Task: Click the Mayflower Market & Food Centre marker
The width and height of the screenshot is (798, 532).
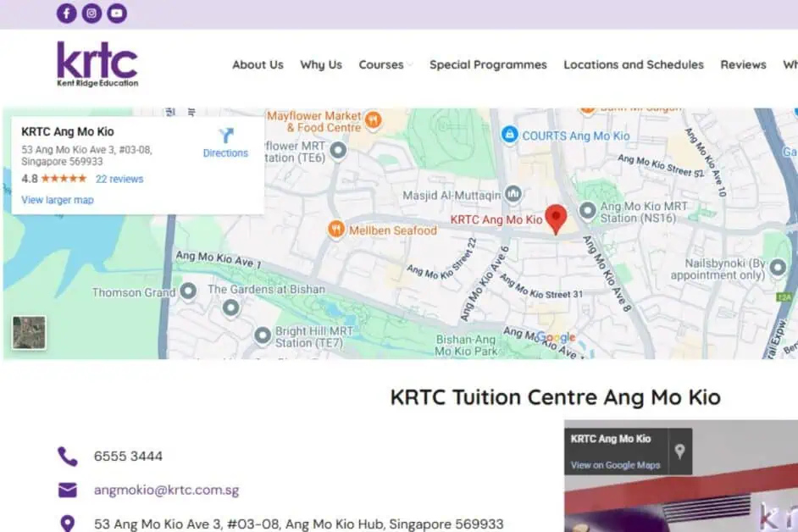Action: pos(373,120)
